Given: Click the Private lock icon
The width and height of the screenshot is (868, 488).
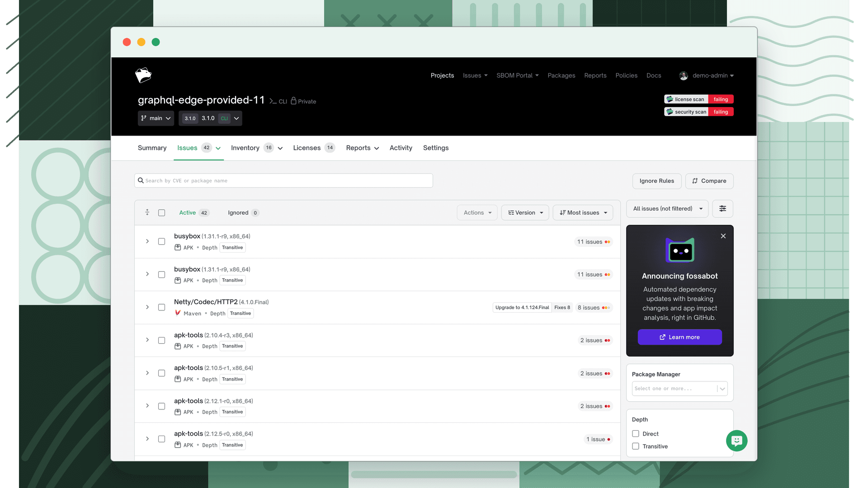Looking at the screenshot, I should tap(293, 101).
